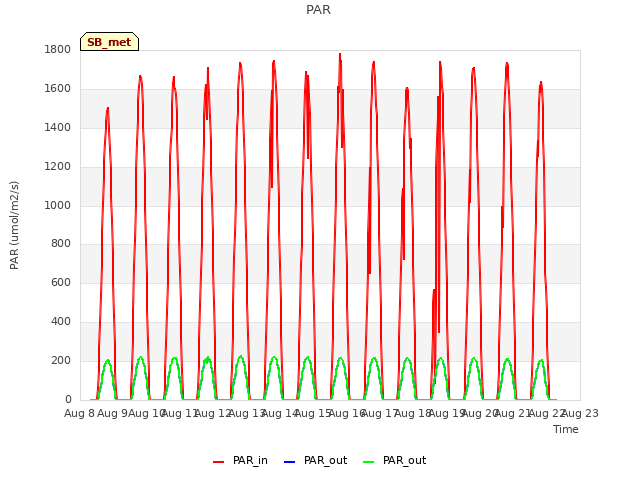Click the 1200 y-axis label

coord(58,167)
